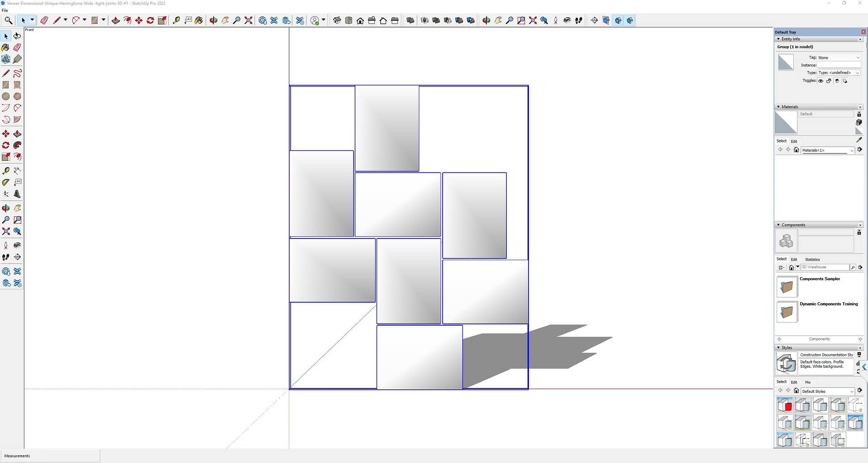The image size is (868, 463).
Task: Open the File menu
Action: click(5, 10)
